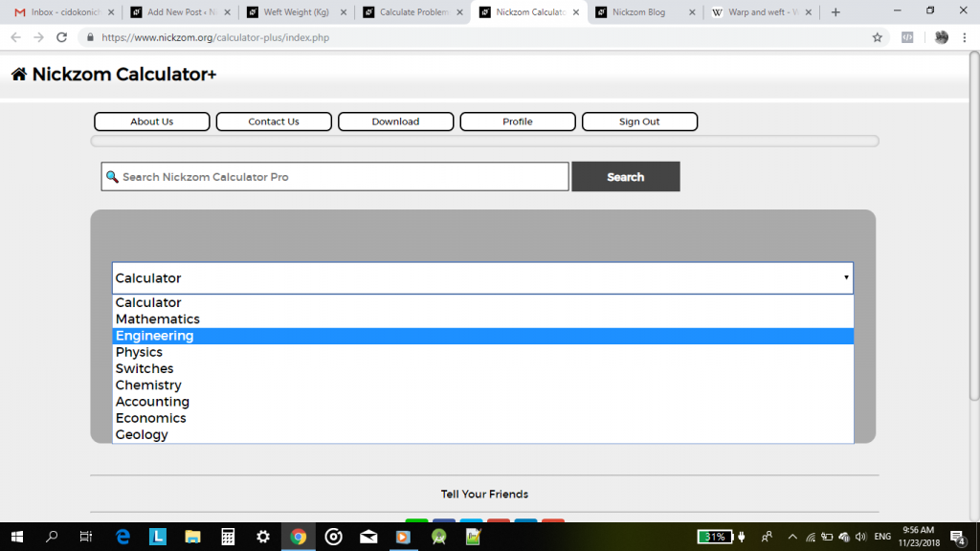Close the Nickzom Blog tab
The width and height of the screenshot is (980, 551).
coord(692,11)
